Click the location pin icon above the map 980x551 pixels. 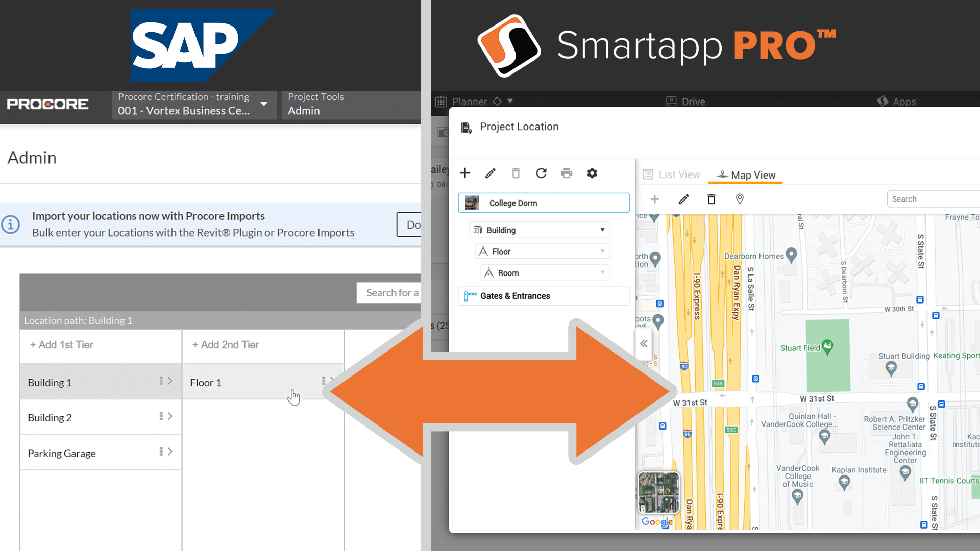point(740,199)
